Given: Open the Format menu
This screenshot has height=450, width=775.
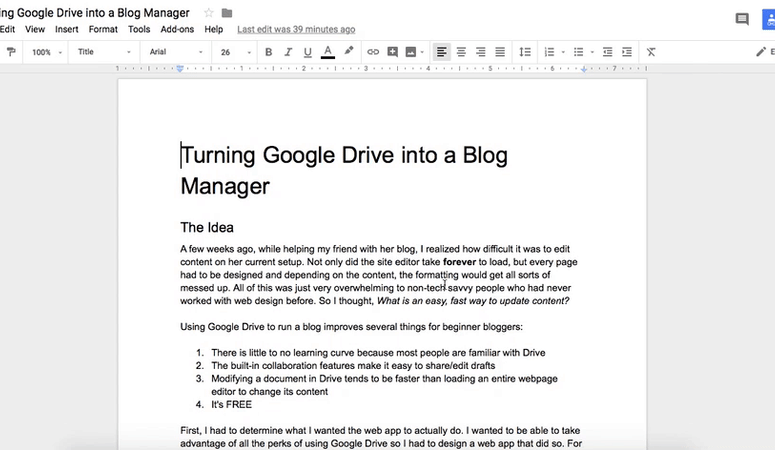Looking at the screenshot, I should 103,29.
